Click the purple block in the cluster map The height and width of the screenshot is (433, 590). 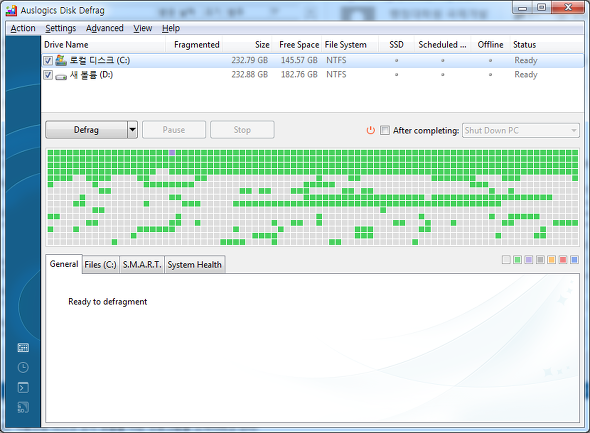tap(172, 152)
